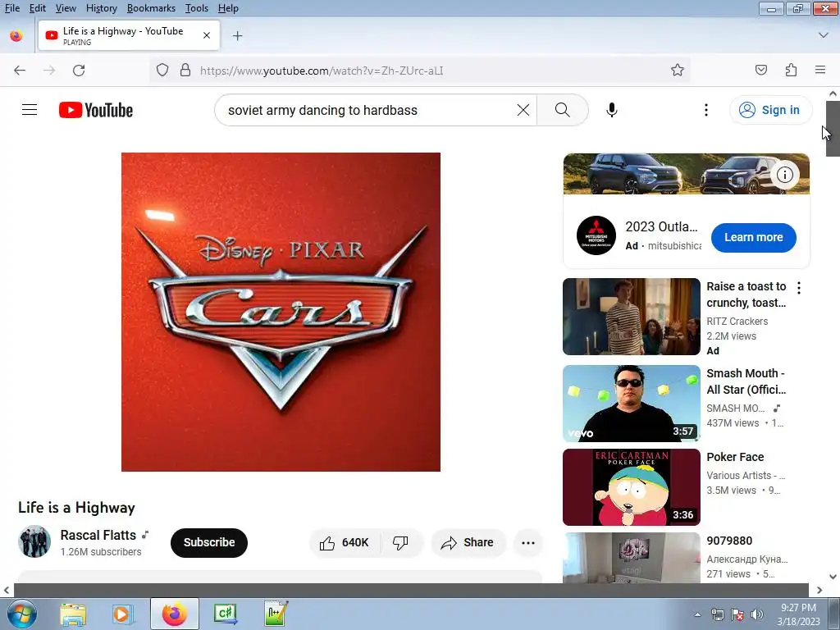Click Learn more on the Mitsubishi ad

click(x=754, y=237)
